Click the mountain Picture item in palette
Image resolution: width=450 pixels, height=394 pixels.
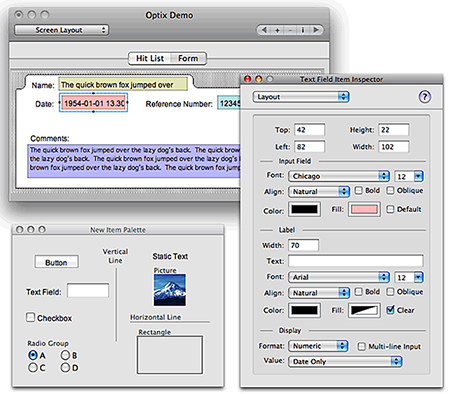tap(170, 290)
